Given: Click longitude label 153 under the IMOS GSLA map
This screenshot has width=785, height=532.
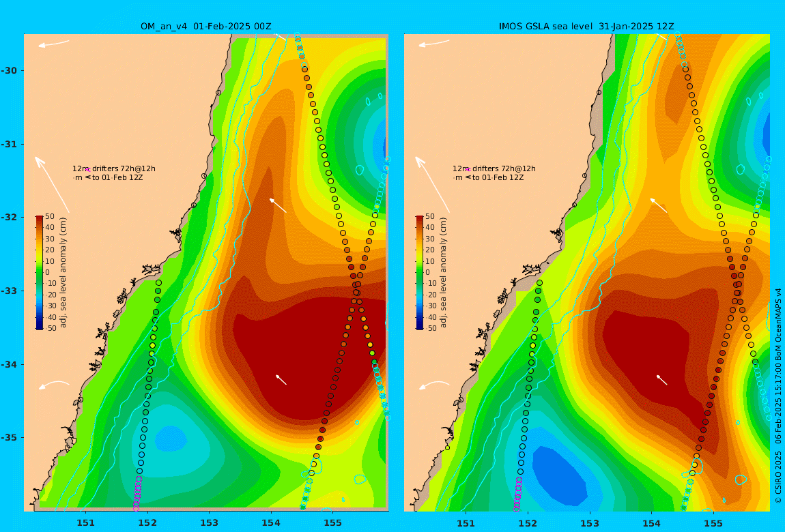Looking at the screenshot, I should point(590,523).
